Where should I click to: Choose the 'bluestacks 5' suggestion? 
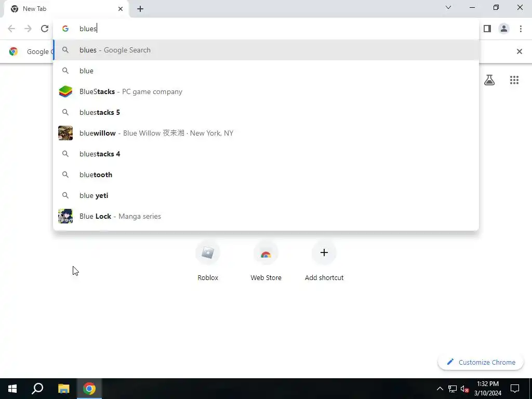[x=266, y=112]
